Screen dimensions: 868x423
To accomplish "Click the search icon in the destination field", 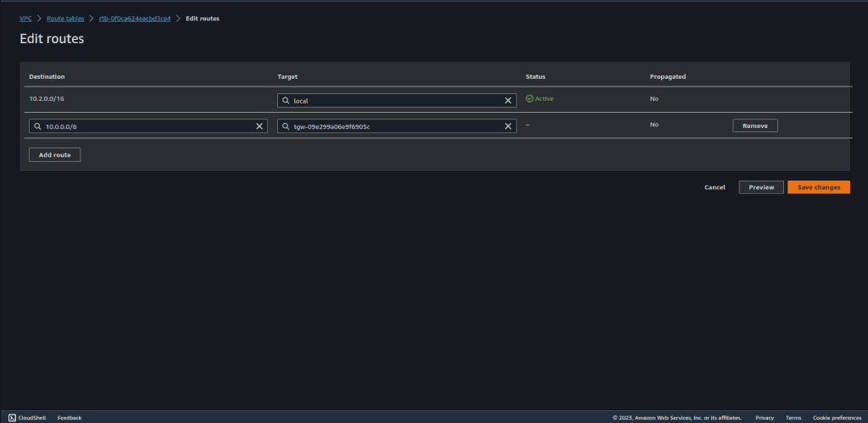I will point(37,126).
